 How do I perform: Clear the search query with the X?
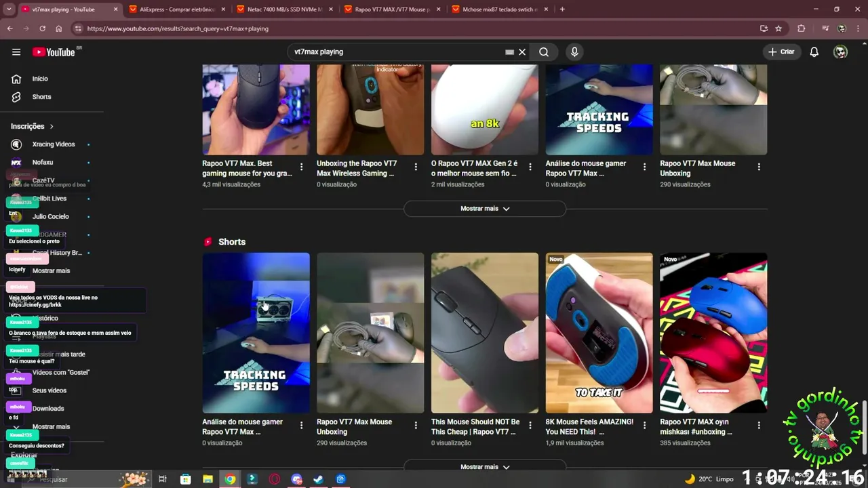pyautogui.click(x=522, y=52)
